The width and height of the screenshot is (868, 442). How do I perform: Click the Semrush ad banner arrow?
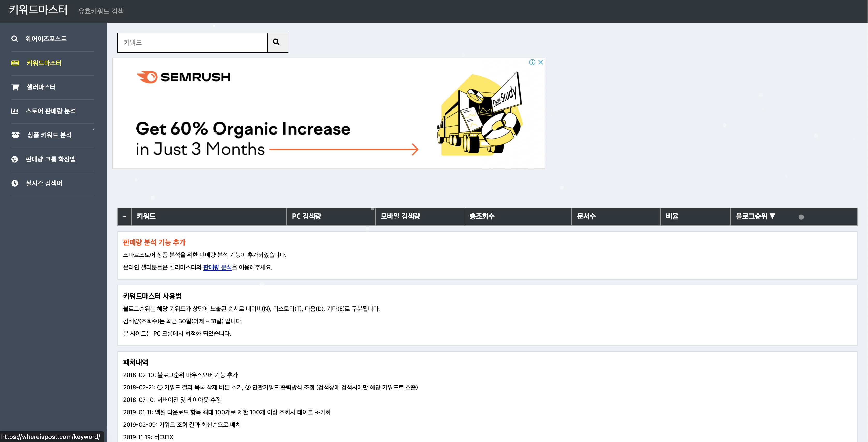344,149
